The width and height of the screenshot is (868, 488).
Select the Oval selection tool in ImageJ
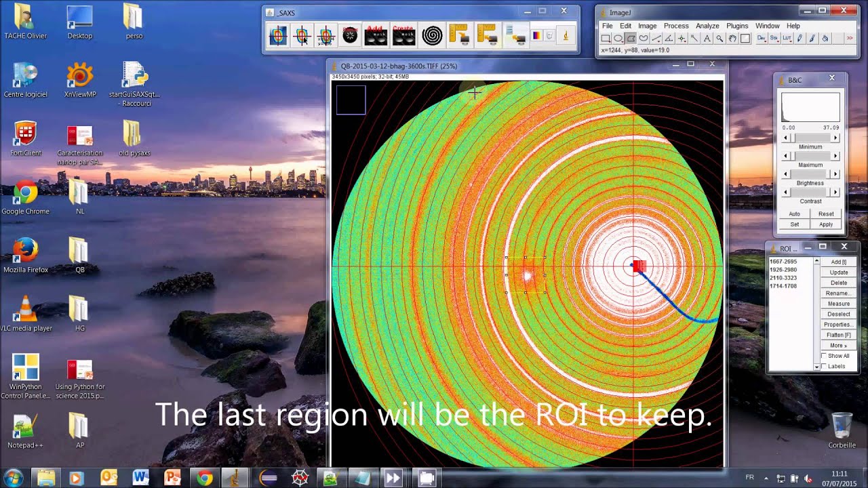pos(618,39)
